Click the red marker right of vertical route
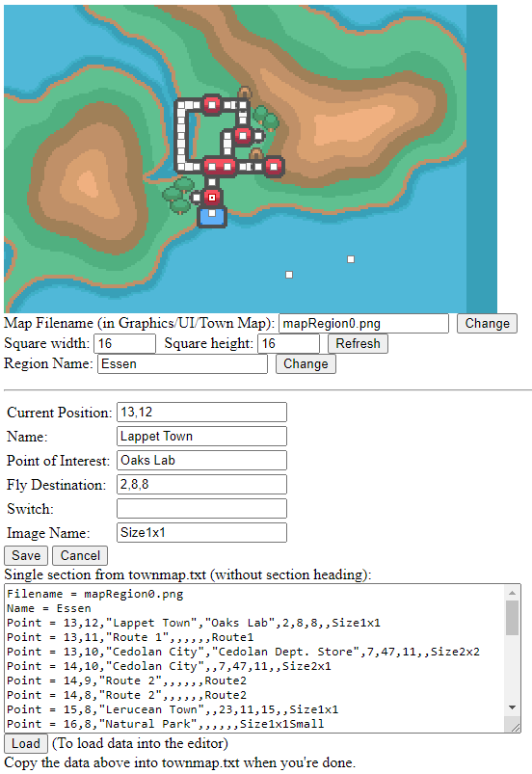 pos(243,135)
